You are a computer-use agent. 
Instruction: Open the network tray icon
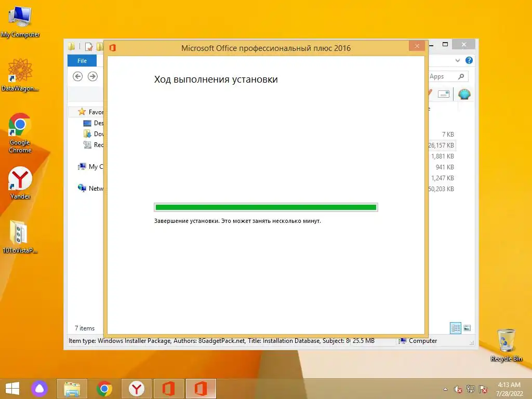tap(471, 389)
